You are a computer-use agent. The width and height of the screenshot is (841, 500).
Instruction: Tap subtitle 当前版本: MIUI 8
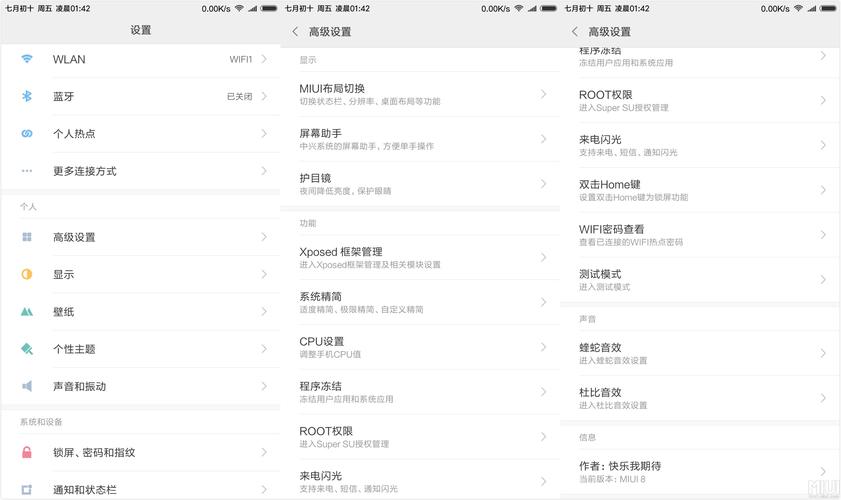pyautogui.click(x=612, y=479)
